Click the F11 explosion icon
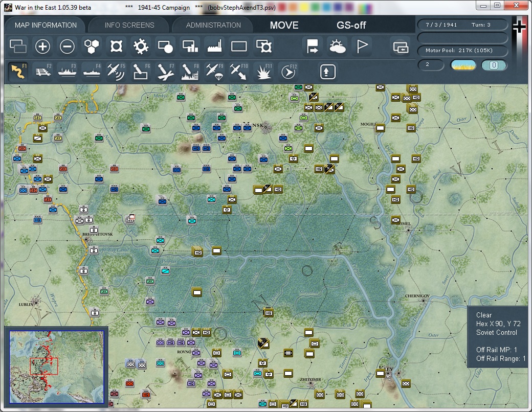 tap(263, 72)
